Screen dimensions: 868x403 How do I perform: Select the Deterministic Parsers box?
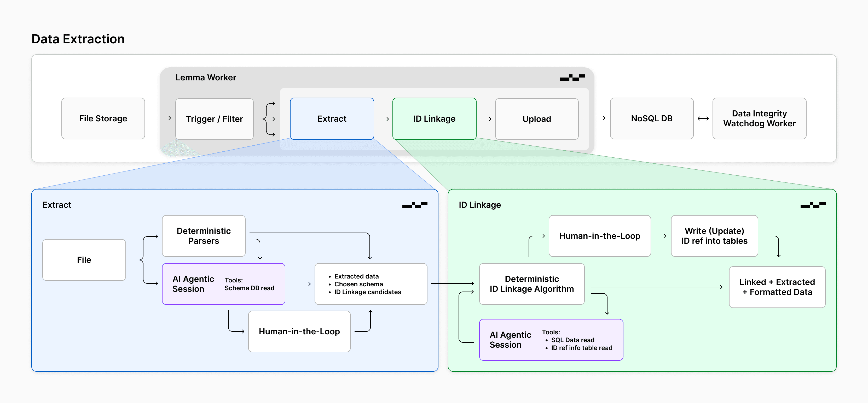click(204, 236)
